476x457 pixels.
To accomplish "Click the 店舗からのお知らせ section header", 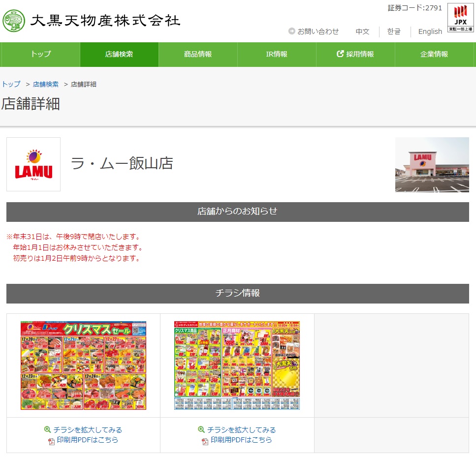I will click(x=238, y=212).
